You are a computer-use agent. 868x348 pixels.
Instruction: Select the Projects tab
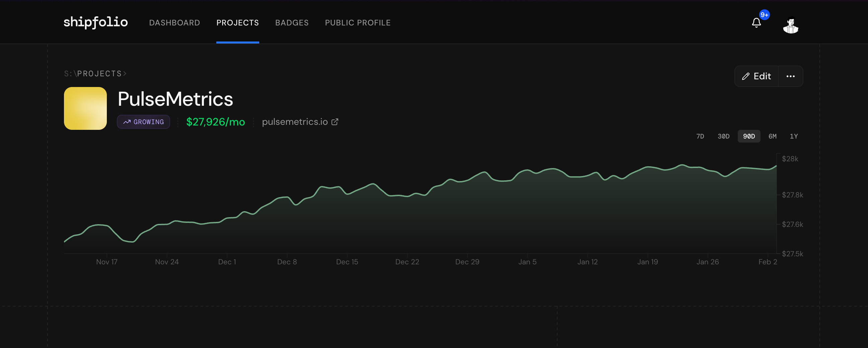pyautogui.click(x=237, y=22)
